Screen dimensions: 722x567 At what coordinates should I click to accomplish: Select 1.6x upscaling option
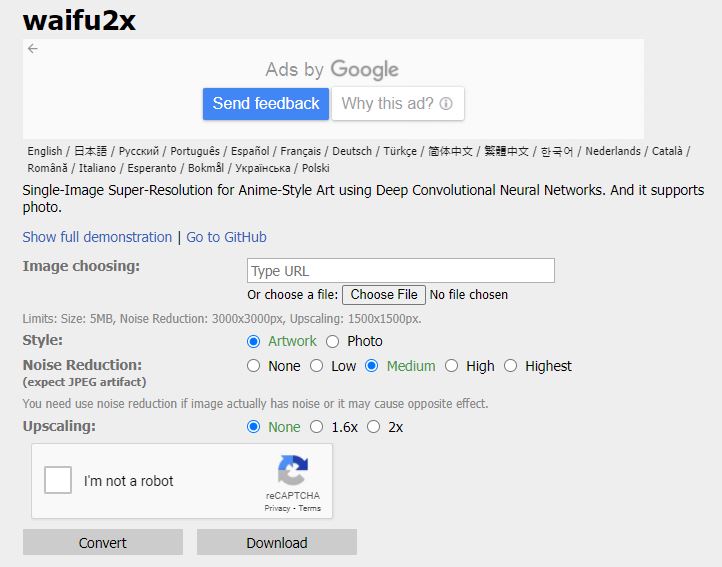317,427
